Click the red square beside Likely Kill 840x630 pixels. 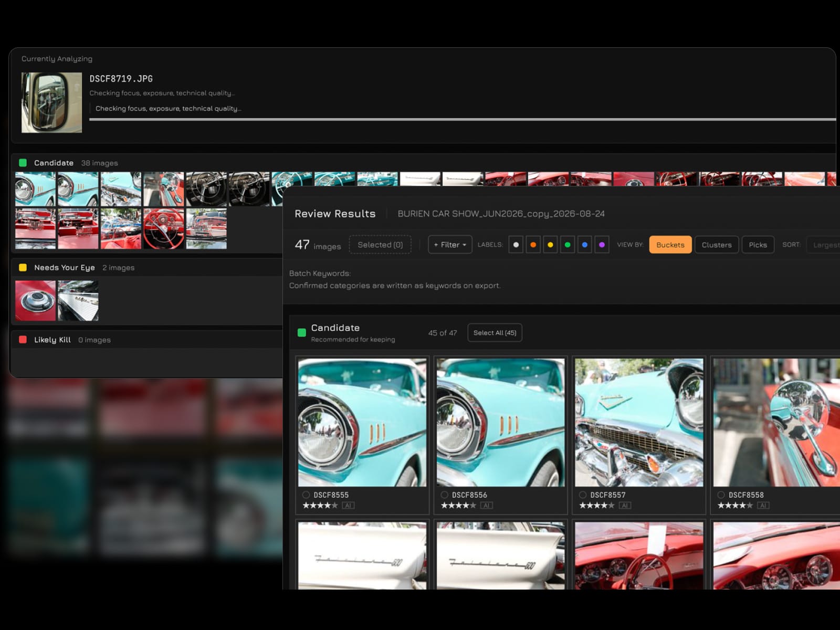coord(23,340)
